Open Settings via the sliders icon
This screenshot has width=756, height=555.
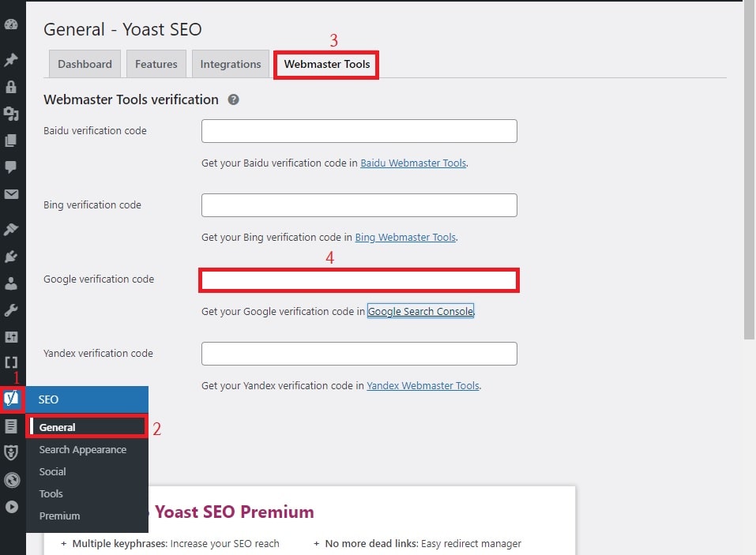pos(11,337)
